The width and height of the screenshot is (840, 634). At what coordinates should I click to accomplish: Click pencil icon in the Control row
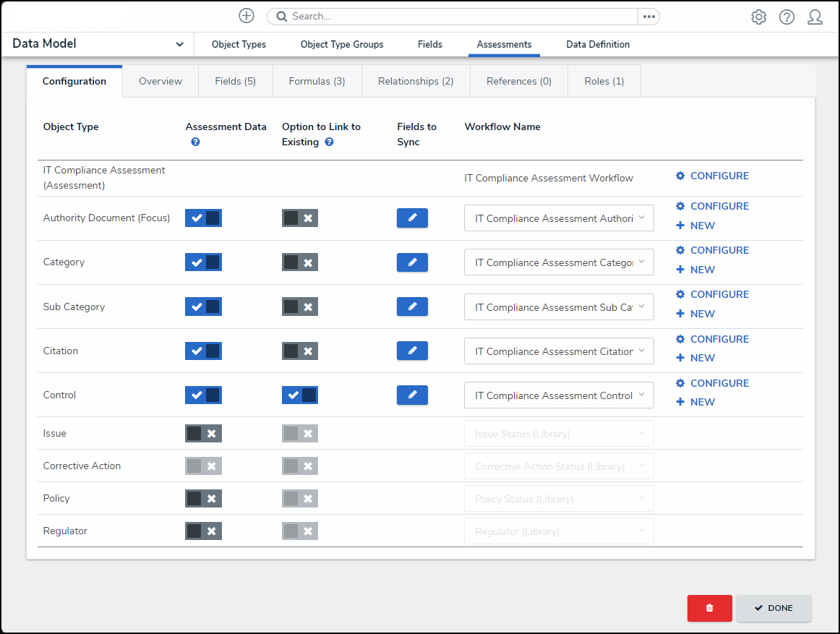[x=412, y=395]
